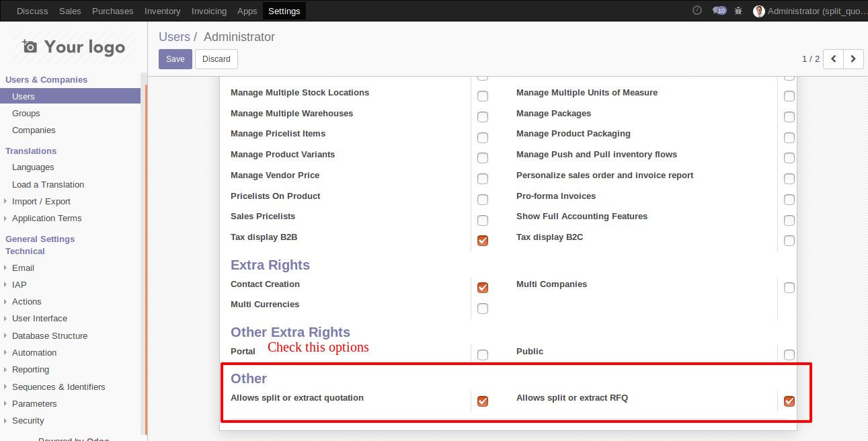868x441 pixels.
Task: Open the conversations message counter icon
Action: click(719, 11)
